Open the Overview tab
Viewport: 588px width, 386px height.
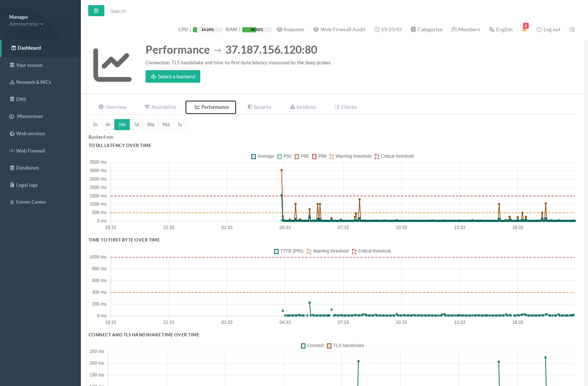112,107
